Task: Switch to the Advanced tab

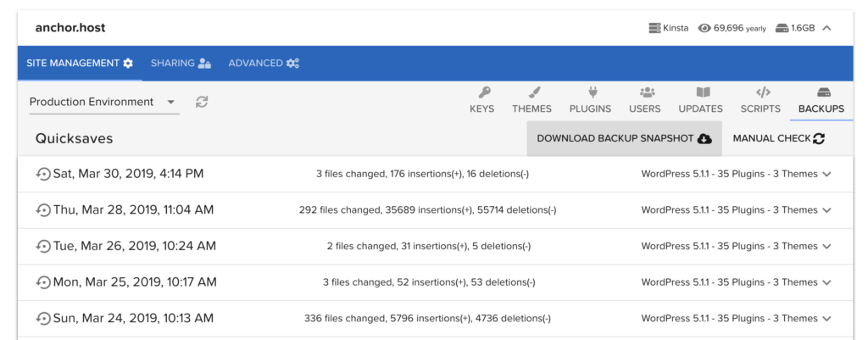Action: 264,63
